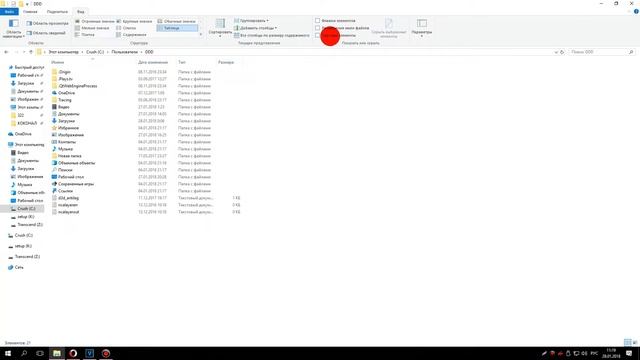The height and width of the screenshot is (360, 640).
Task: Switch layout to Обычные значки
Action: tap(177, 21)
